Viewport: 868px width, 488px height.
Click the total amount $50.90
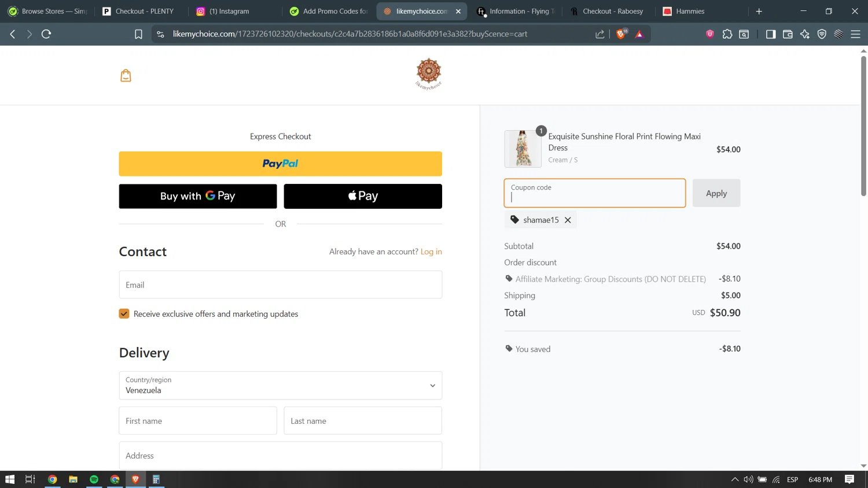[725, 313]
